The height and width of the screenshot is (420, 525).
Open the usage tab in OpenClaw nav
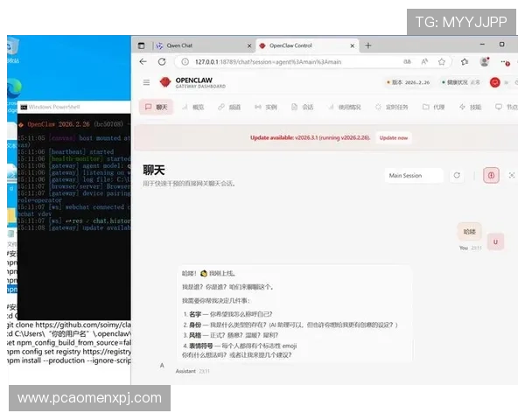coord(345,107)
